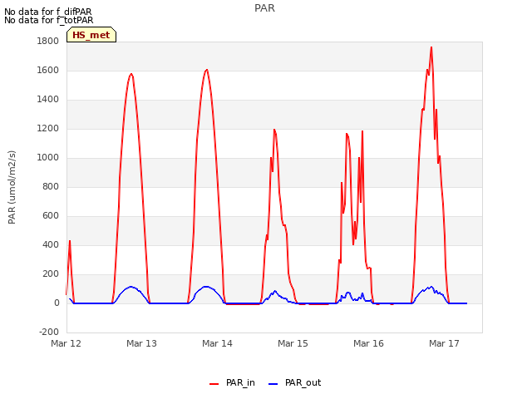Click the small PAR_in spike at Mar 12
The height and width of the screenshot is (399, 532).
pos(70,241)
